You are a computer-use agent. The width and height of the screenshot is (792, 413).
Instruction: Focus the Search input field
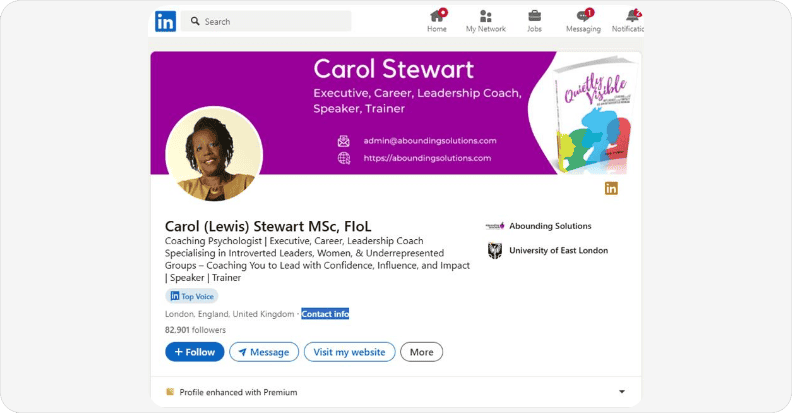pos(266,21)
